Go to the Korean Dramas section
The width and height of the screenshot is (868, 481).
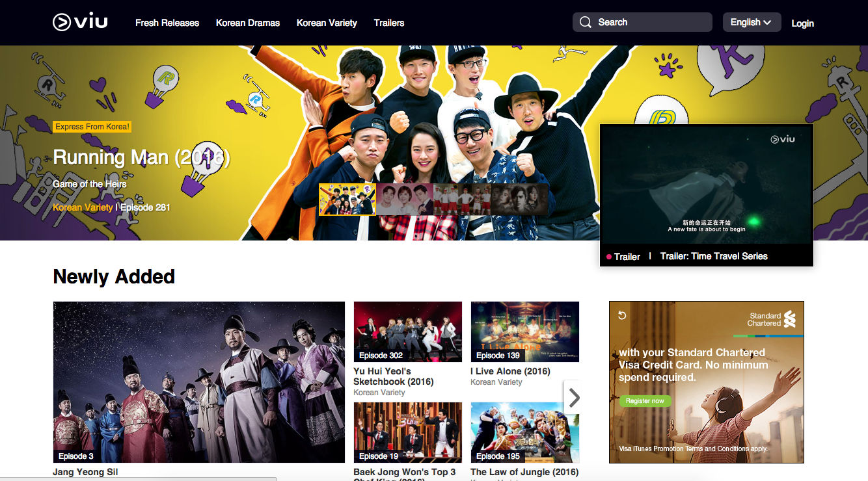click(248, 23)
